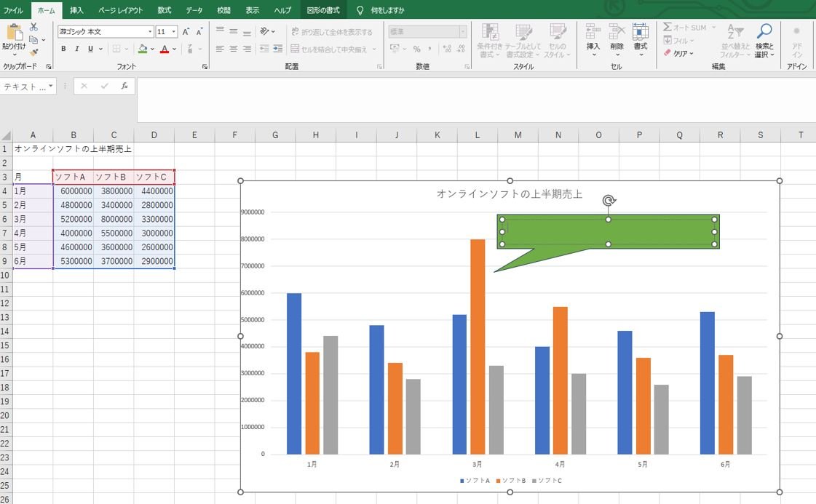Increase the indent

[278, 49]
